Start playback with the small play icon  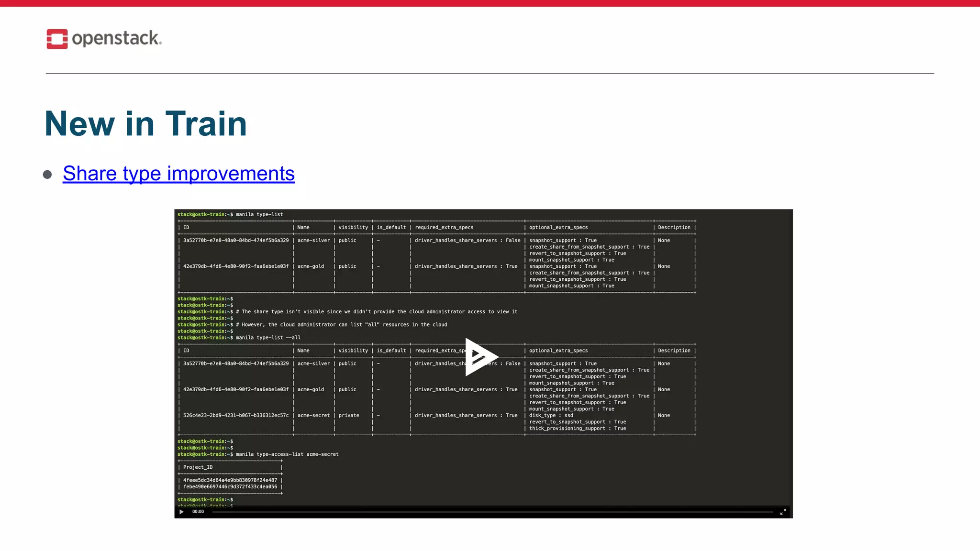(x=181, y=512)
